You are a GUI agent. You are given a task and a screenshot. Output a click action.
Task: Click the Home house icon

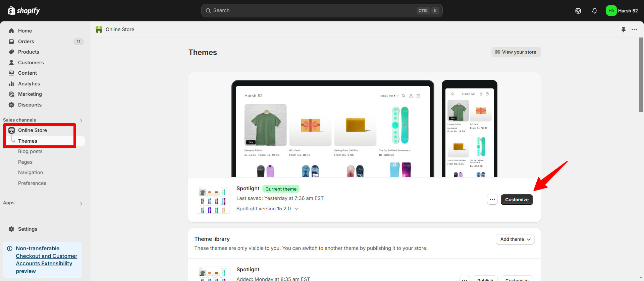click(11, 31)
